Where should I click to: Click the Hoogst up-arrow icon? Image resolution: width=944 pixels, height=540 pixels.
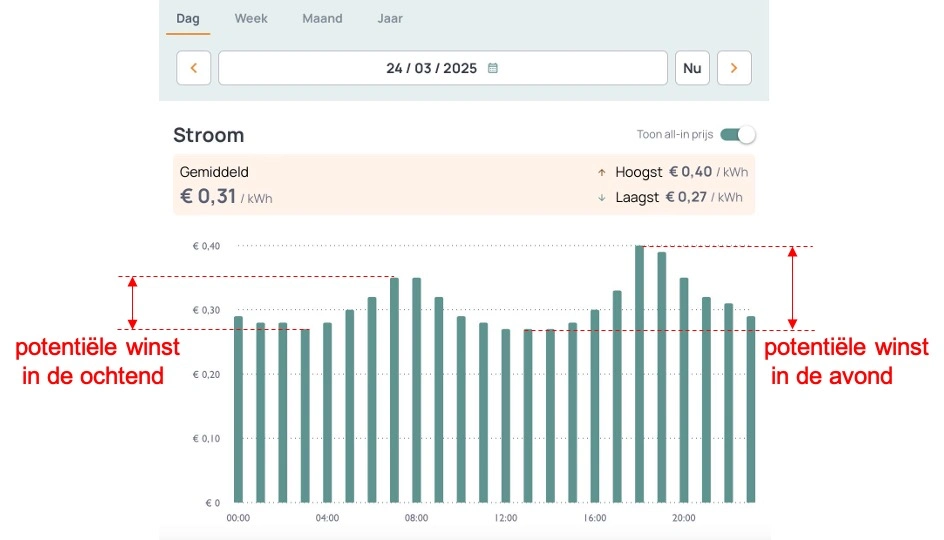coord(602,173)
